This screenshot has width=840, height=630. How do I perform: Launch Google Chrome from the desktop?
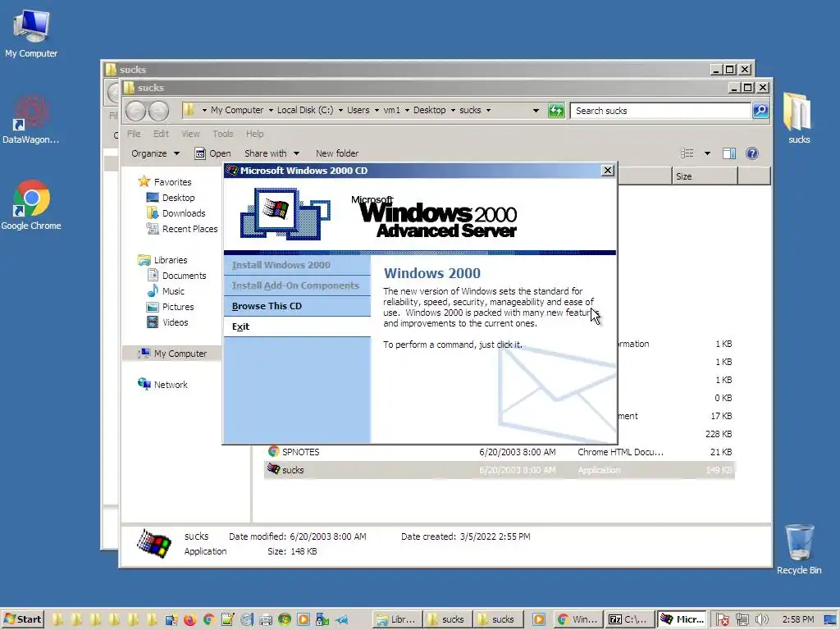[31, 205]
